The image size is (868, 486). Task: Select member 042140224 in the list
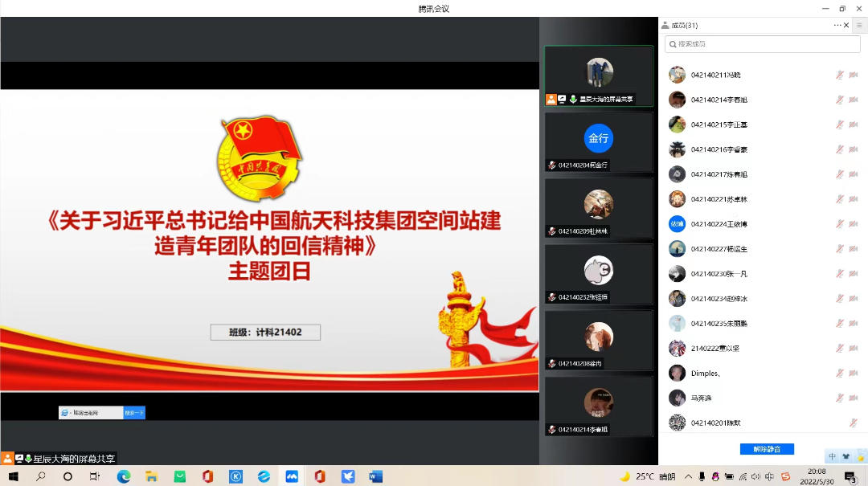[x=763, y=224]
